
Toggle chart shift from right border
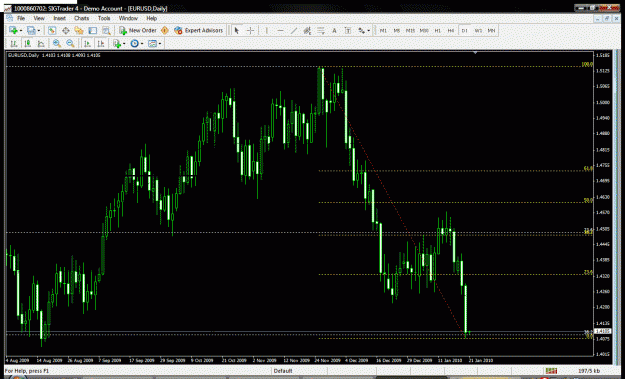pos(101,43)
